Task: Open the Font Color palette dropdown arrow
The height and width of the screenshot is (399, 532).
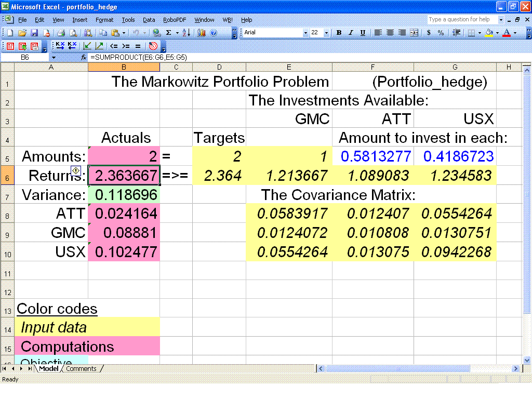Action: tap(515, 33)
